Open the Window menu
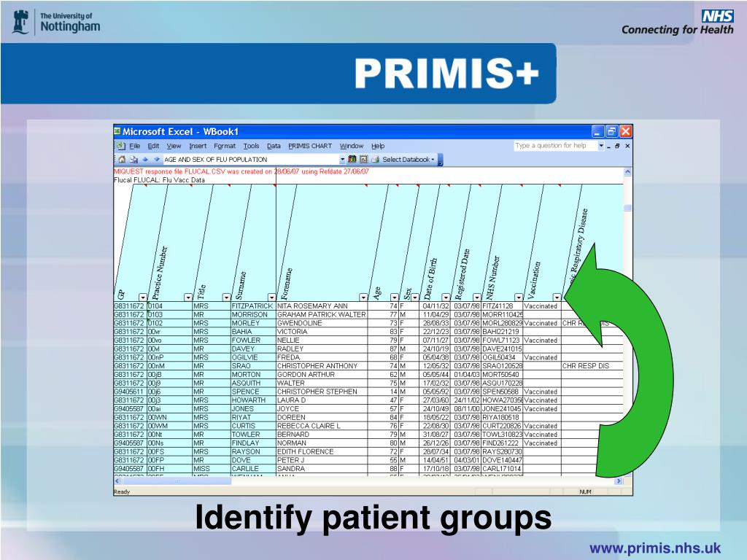 pos(352,146)
